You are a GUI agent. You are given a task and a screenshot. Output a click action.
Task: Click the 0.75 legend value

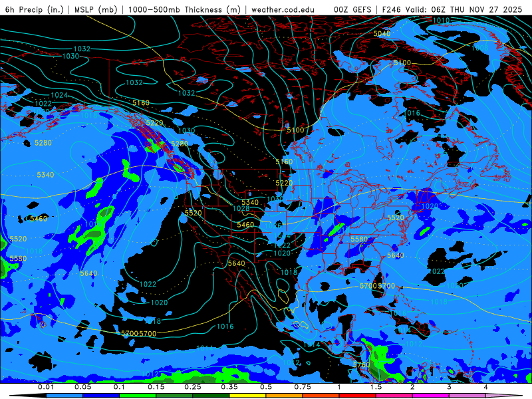coord(303,387)
